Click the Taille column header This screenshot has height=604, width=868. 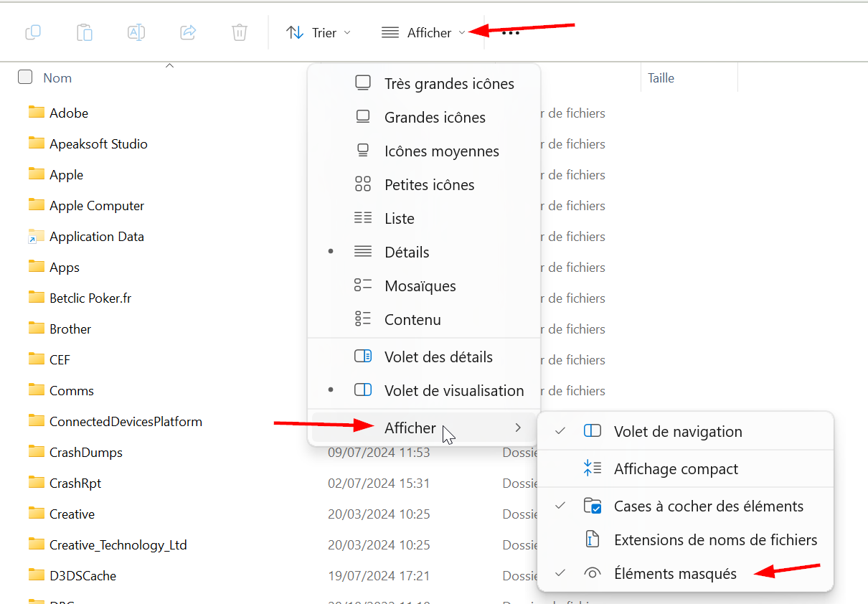[x=661, y=77]
